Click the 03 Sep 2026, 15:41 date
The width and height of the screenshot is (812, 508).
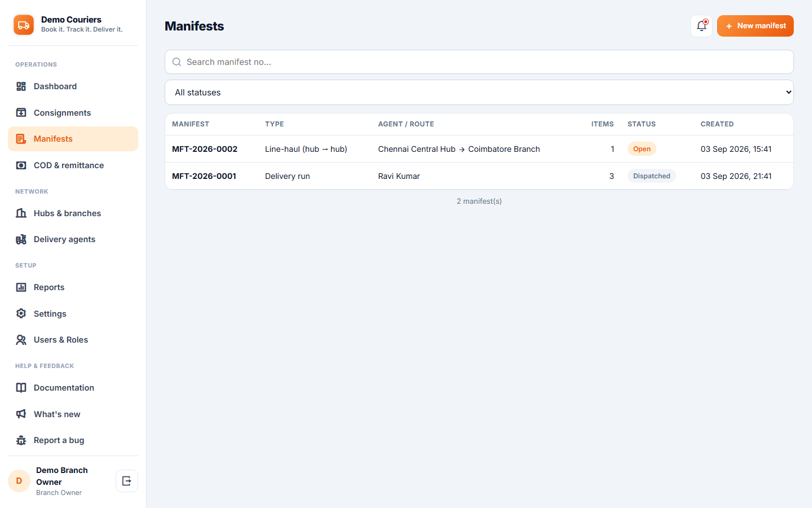point(736,149)
